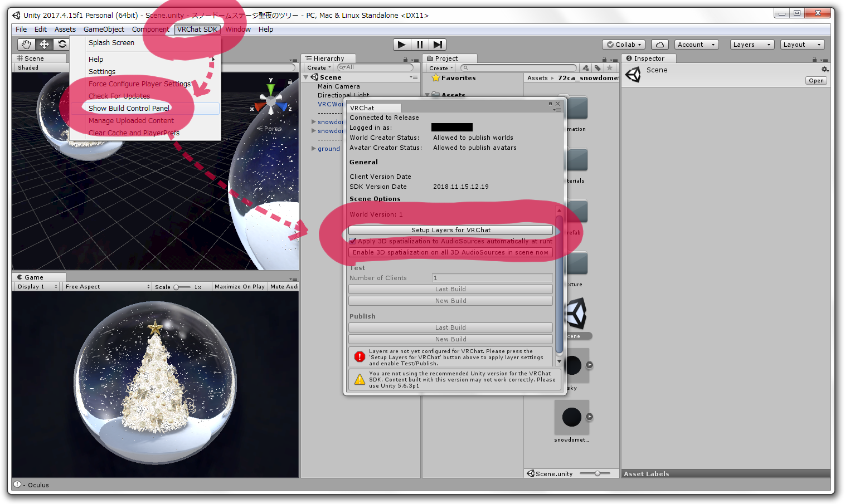Adjust Project icon size slider

594,473
